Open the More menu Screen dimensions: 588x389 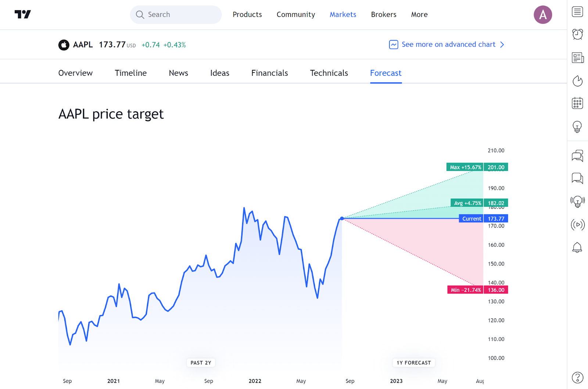[x=419, y=14]
